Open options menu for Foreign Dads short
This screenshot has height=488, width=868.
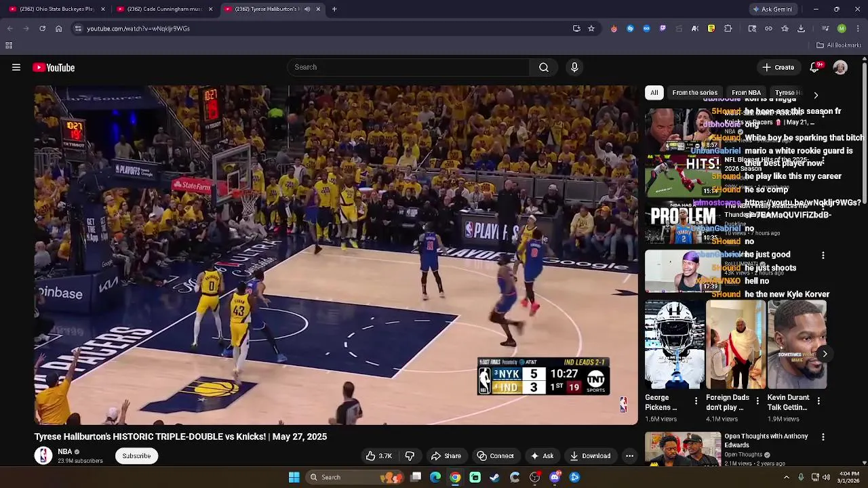[757, 401]
